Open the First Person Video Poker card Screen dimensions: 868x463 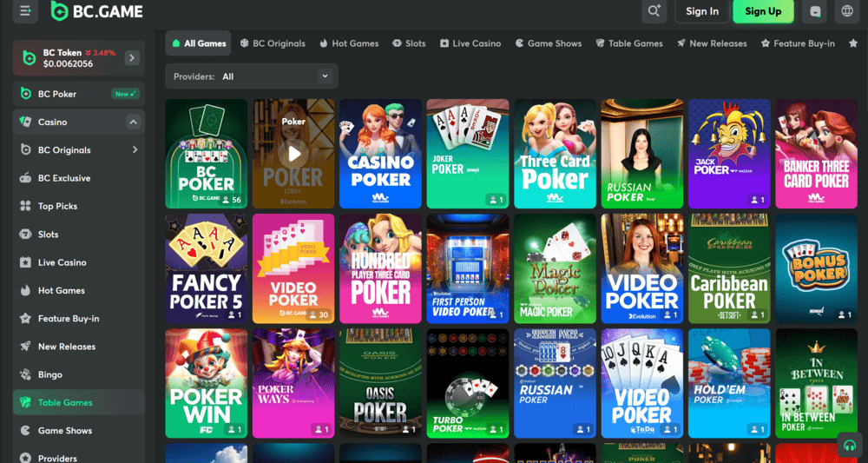(468, 268)
